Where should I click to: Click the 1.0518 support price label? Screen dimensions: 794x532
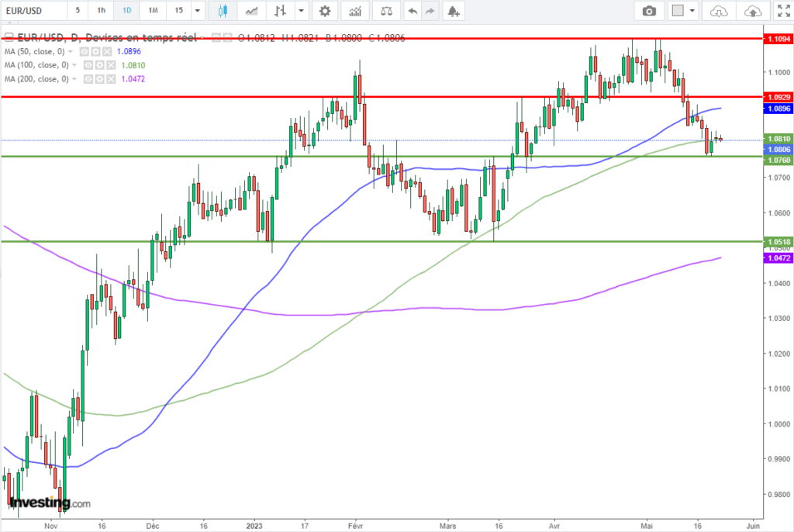pos(777,242)
